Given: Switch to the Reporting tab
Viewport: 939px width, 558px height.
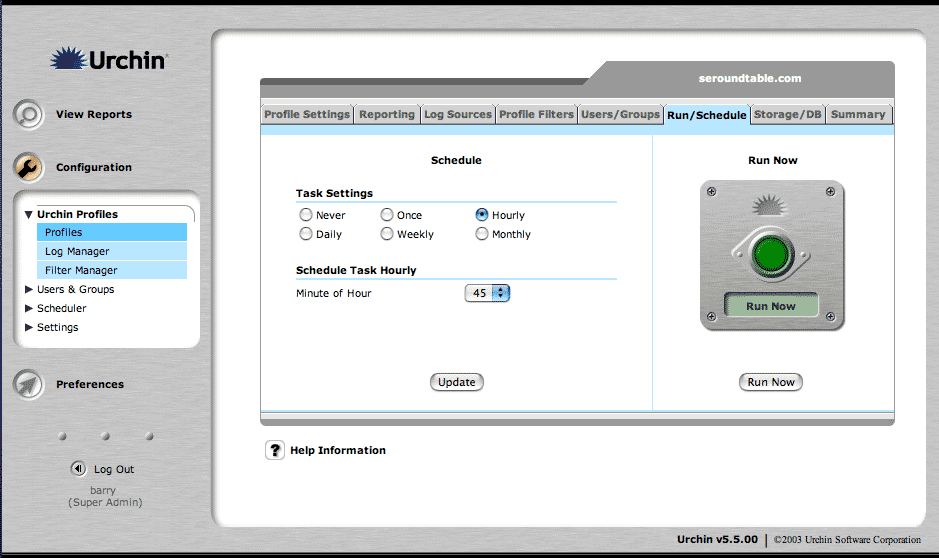Looking at the screenshot, I should (x=387, y=114).
